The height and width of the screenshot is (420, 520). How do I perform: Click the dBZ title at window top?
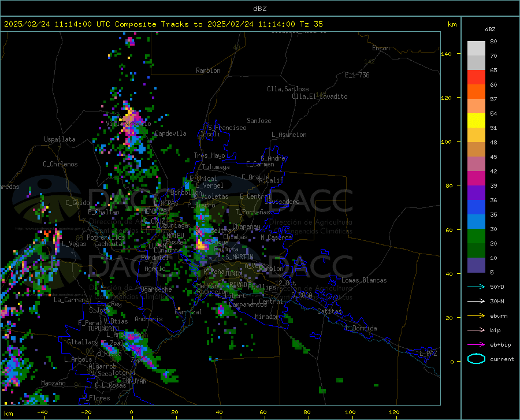259,9
